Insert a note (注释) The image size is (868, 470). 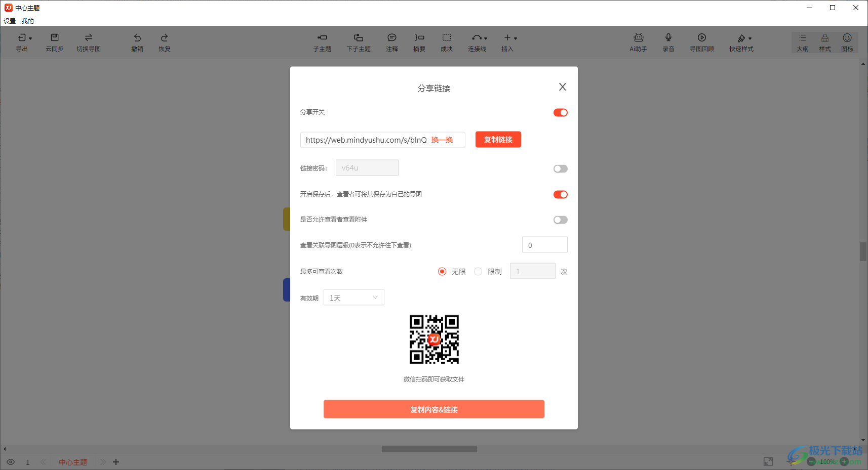coord(392,42)
